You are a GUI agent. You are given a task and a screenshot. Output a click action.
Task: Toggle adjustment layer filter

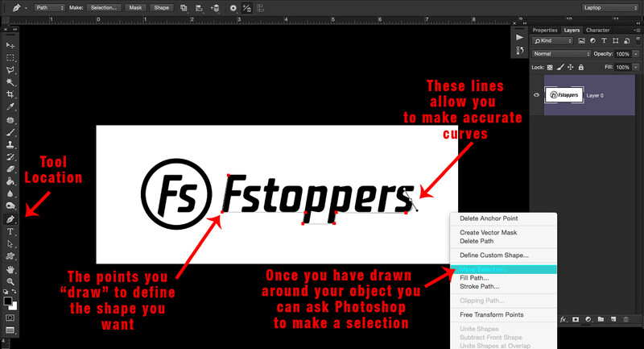click(592, 40)
